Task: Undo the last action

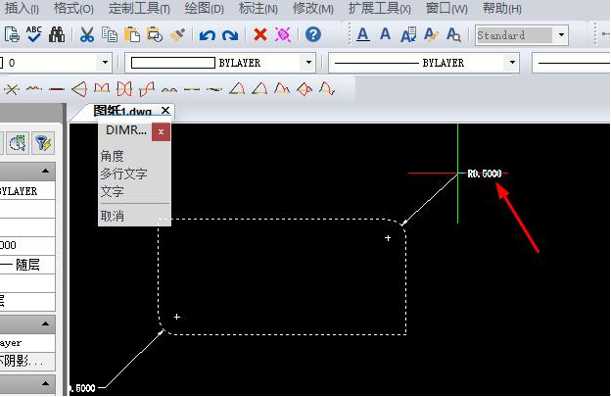Action: tap(207, 35)
